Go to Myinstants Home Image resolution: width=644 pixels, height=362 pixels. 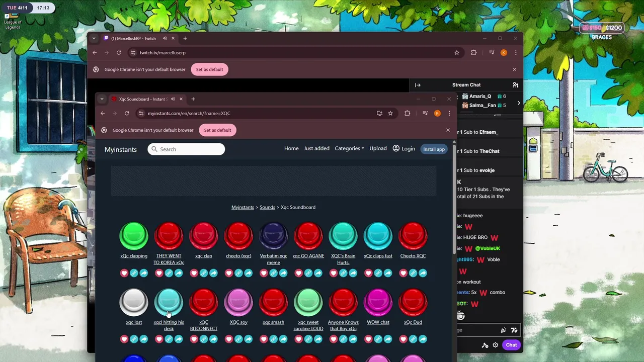tap(291, 148)
